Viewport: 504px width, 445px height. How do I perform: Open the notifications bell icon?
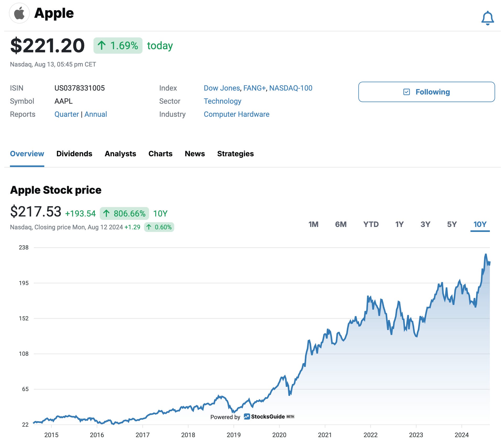click(x=487, y=18)
